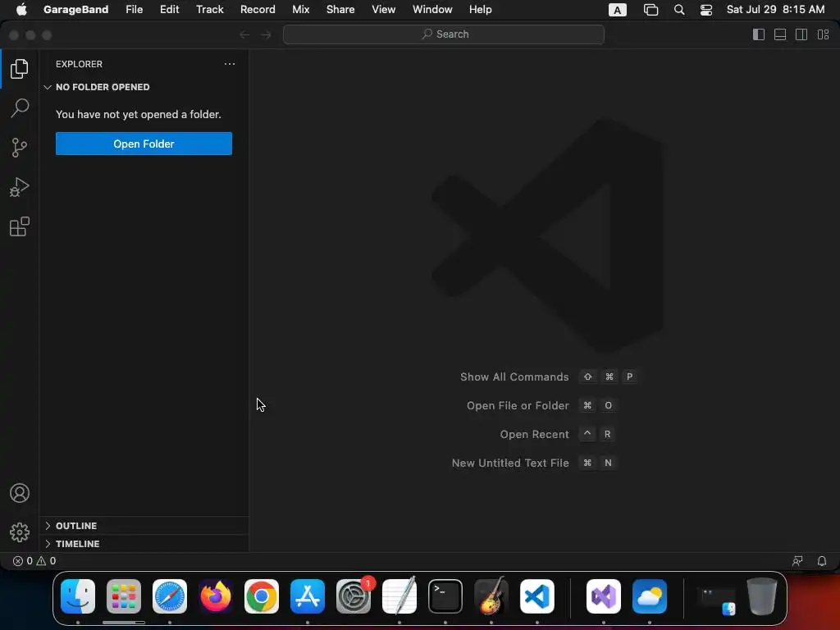Open Finder from the Dock

(78, 596)
